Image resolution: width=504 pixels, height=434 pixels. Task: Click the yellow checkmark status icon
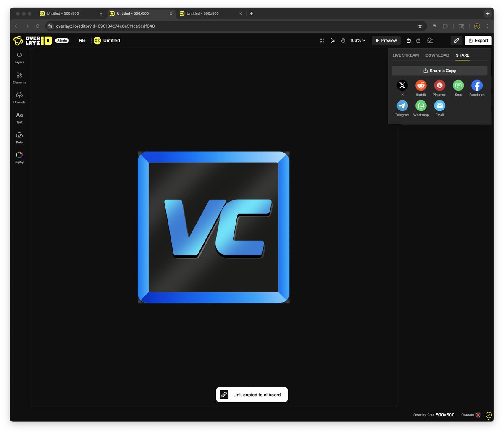point(488,415)
